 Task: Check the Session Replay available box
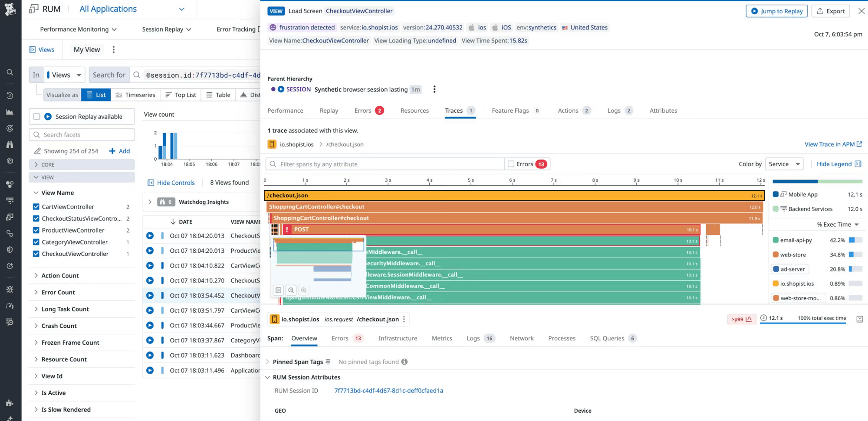tap(36, 117)
